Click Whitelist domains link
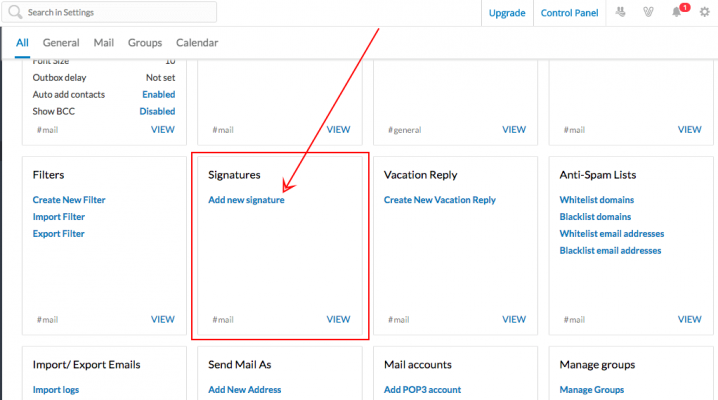This screenshot has width=718, height=400. (597, 200)
